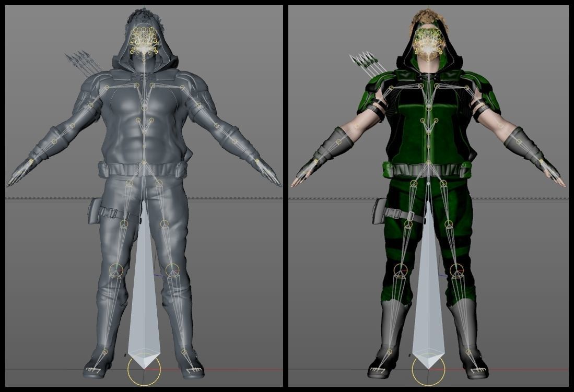Click green model's ankle joint on viewer's left
This screenshot has height=392, width=574.
click(389, 352)
